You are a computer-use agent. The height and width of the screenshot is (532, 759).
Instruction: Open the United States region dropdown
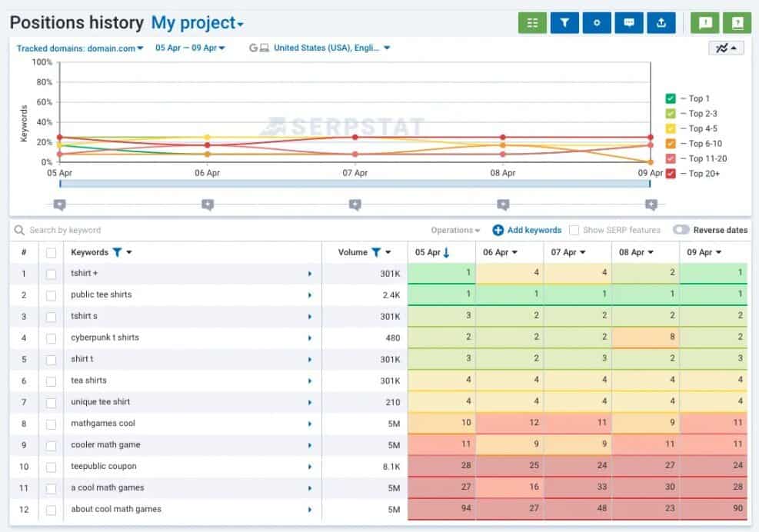[x=332, y=48]
